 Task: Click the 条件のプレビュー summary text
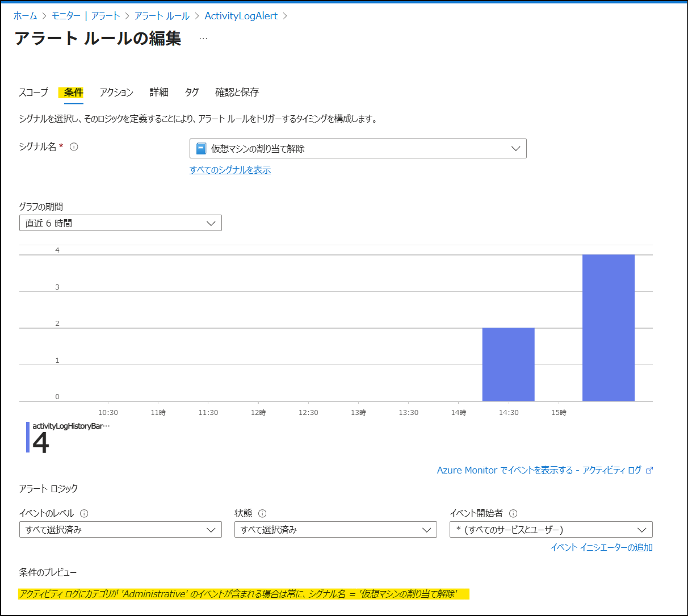[x=238, y=594]
